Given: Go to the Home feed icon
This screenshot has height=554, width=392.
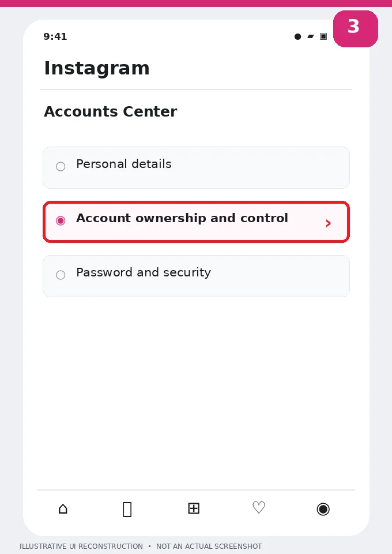Looking at the screenshot, I should click(x=63, y=509).
